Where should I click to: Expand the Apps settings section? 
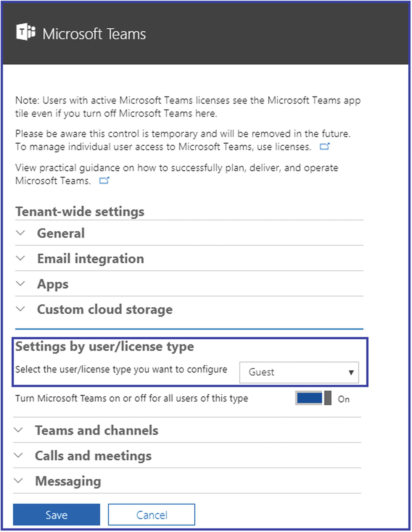[x=189, y=284]
